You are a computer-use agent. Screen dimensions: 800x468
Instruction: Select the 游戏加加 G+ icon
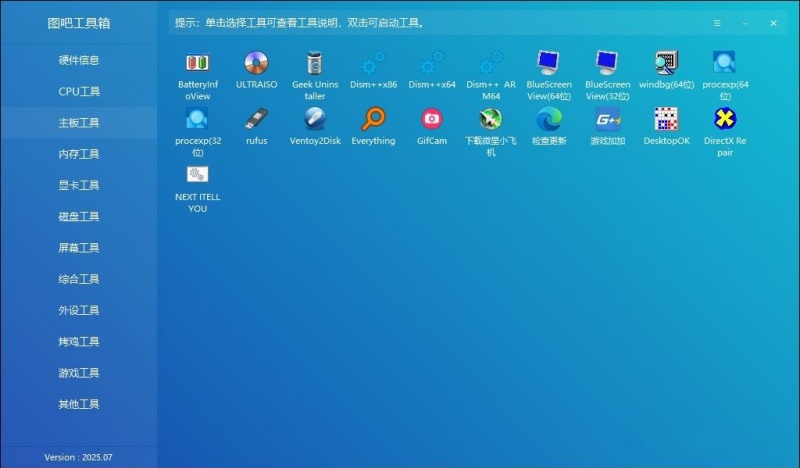click(x=608, y=119)
